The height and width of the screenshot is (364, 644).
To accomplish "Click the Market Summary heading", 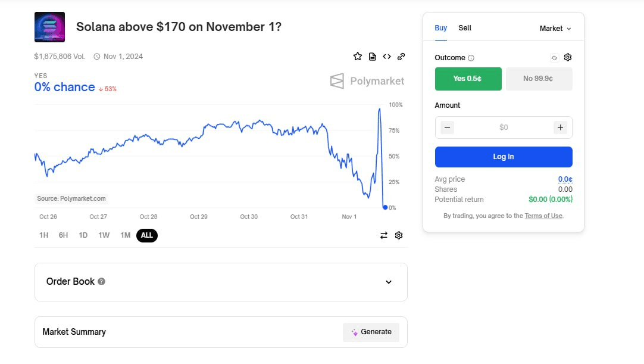I will point(74,332).
